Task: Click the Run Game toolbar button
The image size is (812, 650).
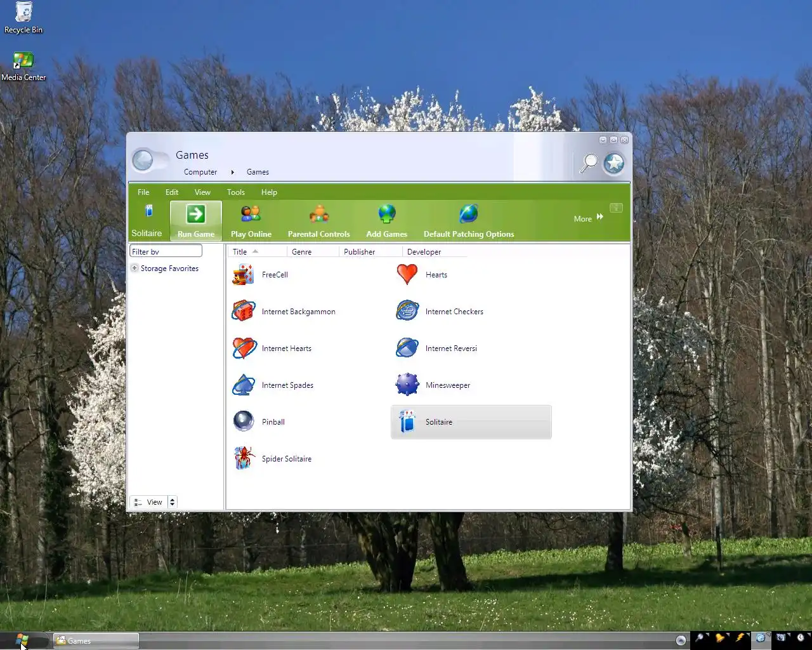Action: point(196,221)
